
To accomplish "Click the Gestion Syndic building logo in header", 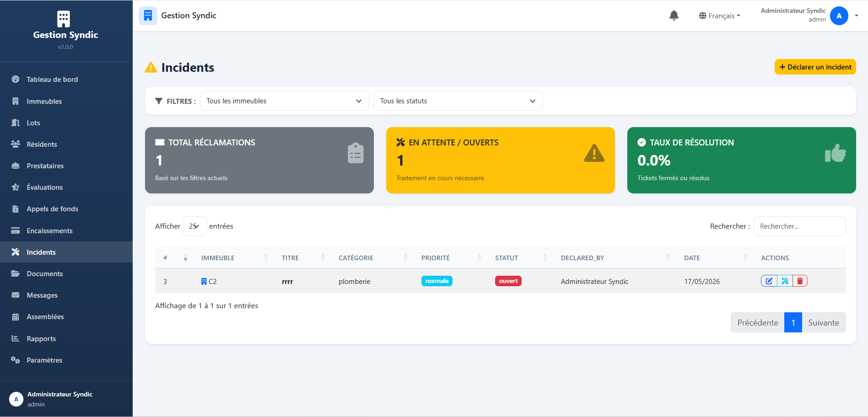I will (148, 16).
